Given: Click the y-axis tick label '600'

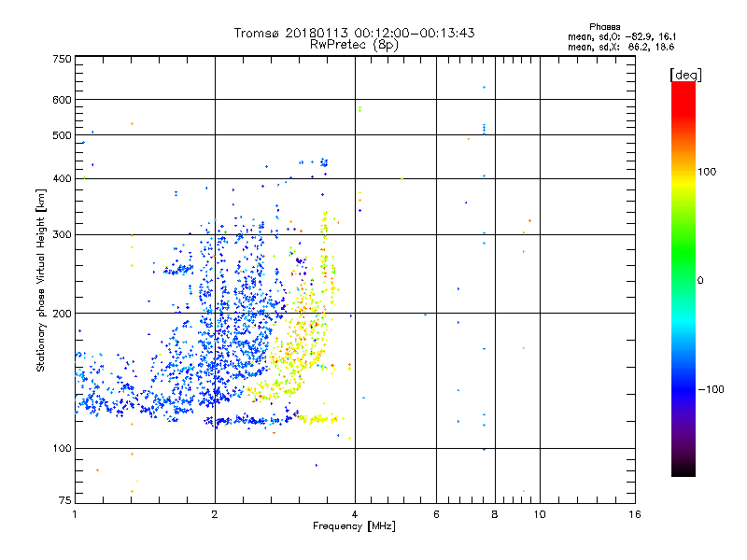Looking at the screenshot, I should 63,100.
